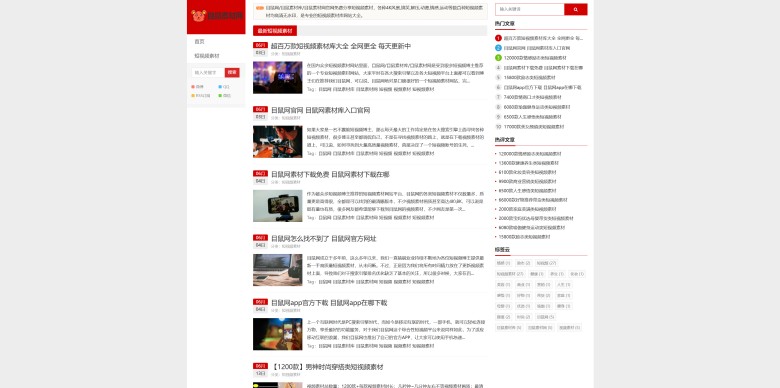
Task: Click the 短视频 (27) tag in tag cloud
Action: (546, 263)
